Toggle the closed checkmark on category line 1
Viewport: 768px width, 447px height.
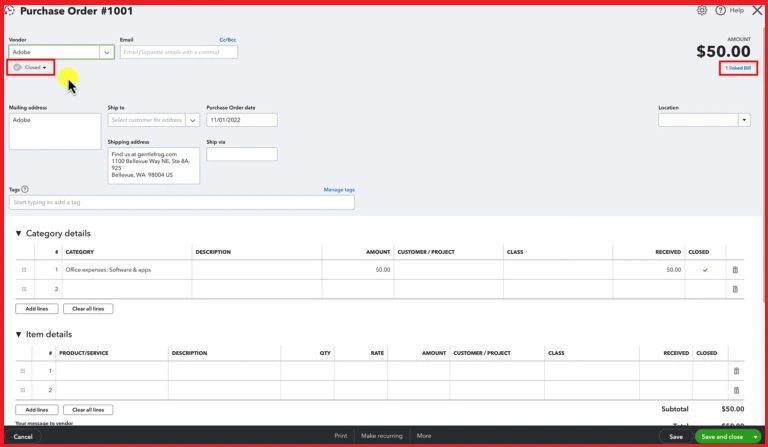tap(705, 270)
